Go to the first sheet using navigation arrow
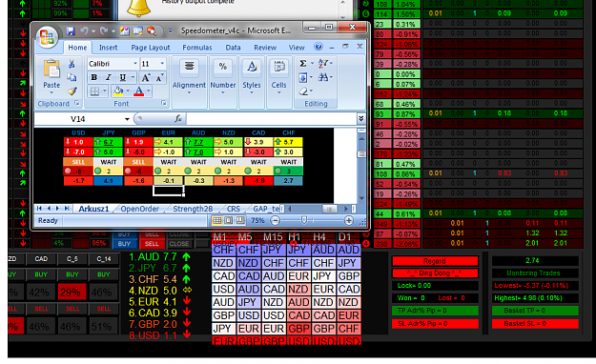 click(39, 209)
